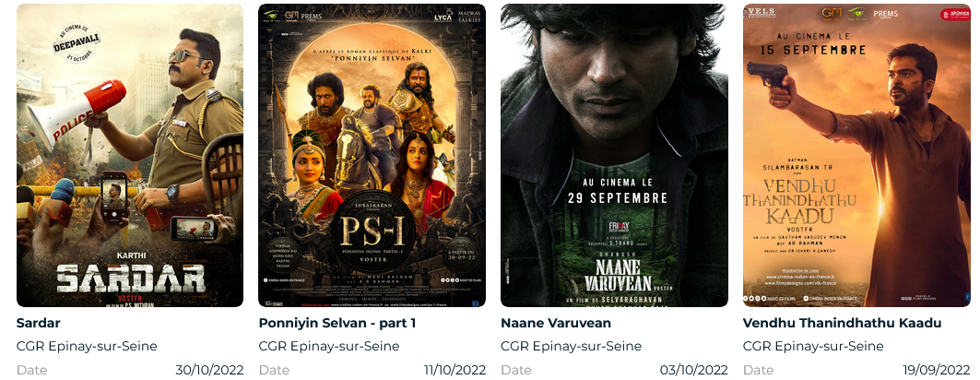This screenshot has width=980, height=380.
Task: Select the 19/09/2022 date value
Action: point(937,370)
